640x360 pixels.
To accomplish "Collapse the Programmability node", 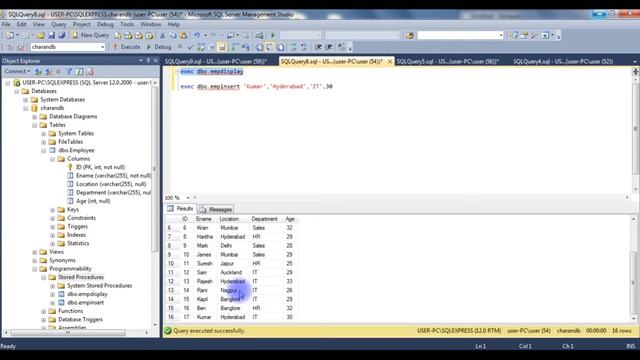I will click(35, 269).
